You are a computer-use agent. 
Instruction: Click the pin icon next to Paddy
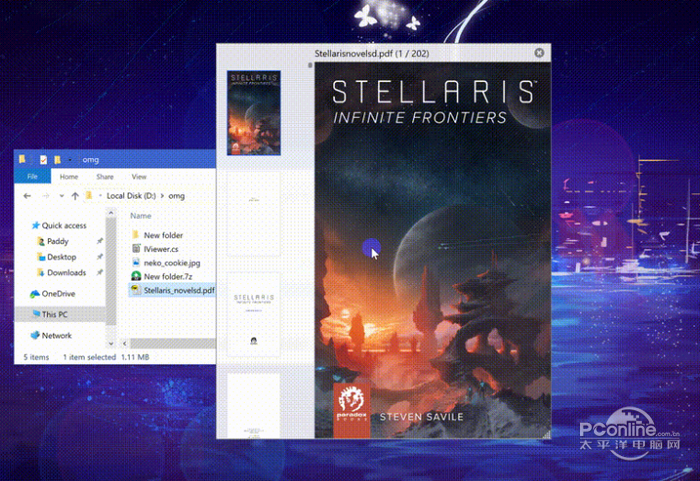tap(100, 241)
